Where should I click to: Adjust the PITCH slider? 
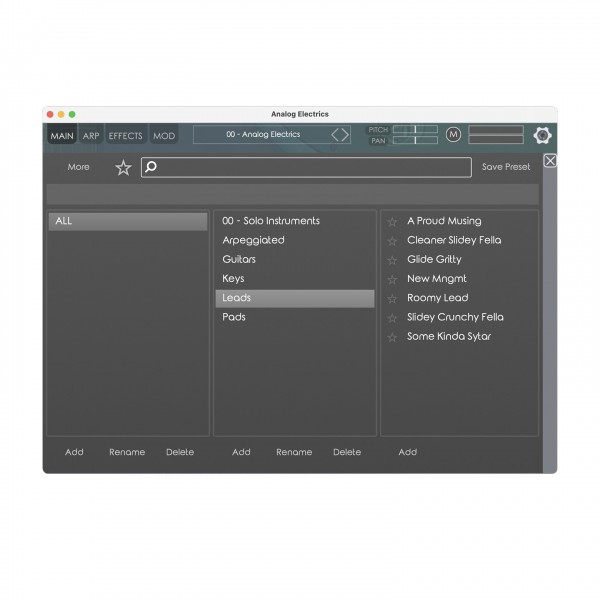click(x=415, y=129)
